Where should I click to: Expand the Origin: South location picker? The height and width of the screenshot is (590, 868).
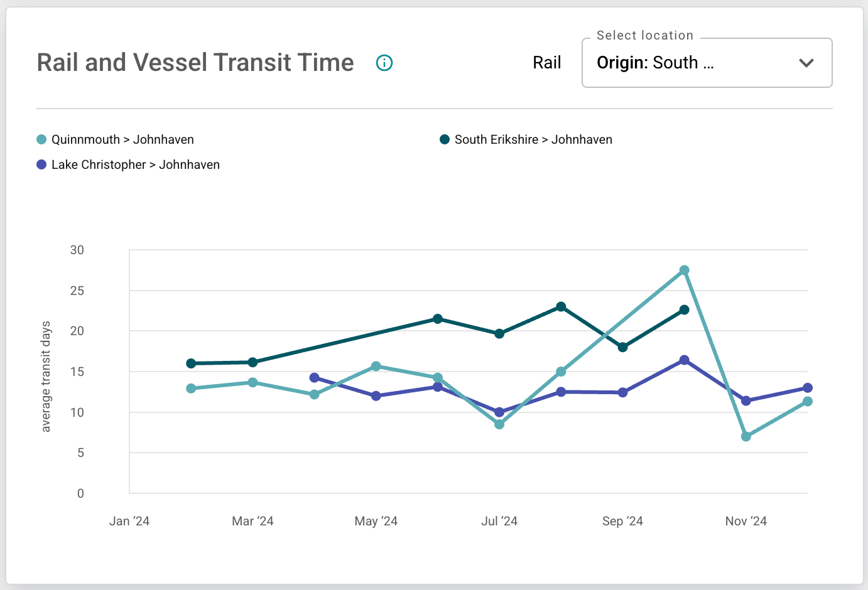pyautogui.click(x=707, y=63)
